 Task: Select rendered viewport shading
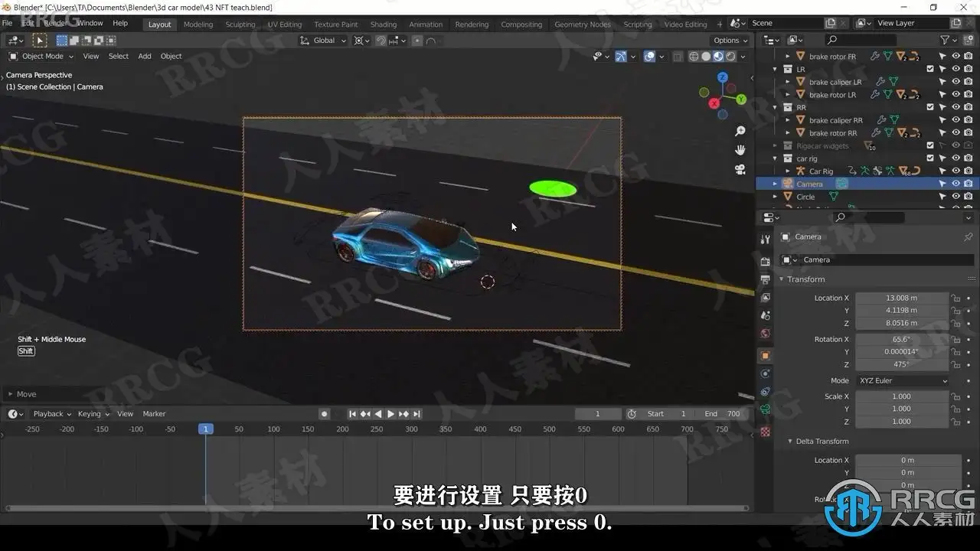tap(730, 57)
